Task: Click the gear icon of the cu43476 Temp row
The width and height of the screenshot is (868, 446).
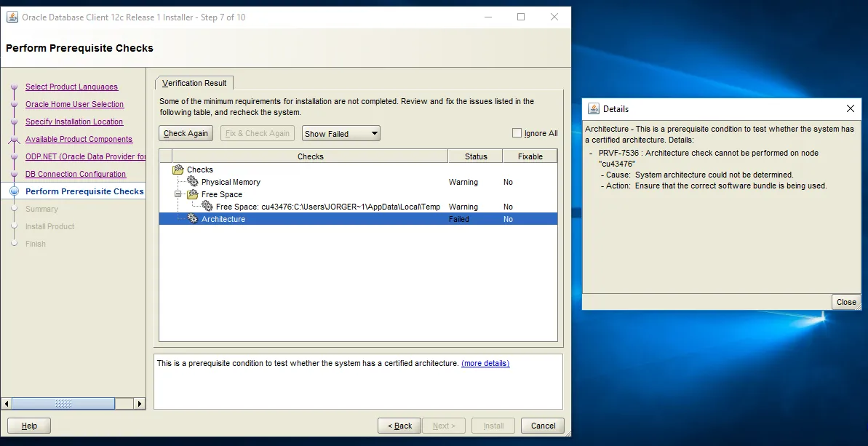Action: point(207,207)
